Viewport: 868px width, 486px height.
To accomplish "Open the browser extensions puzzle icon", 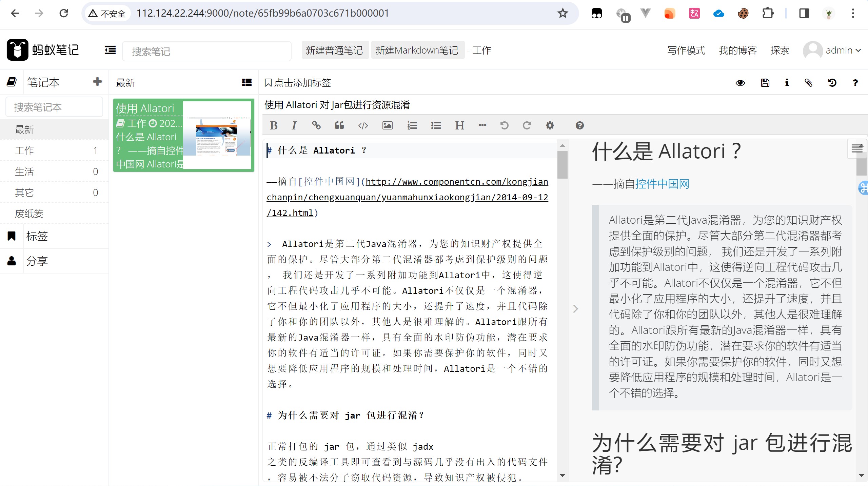I will [768, 13].
